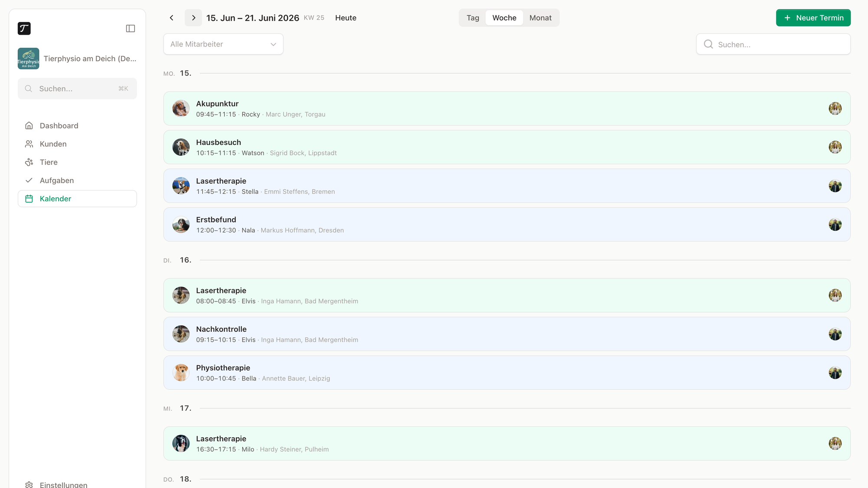Collapse the sidebar panel icon

click(130, 29)
